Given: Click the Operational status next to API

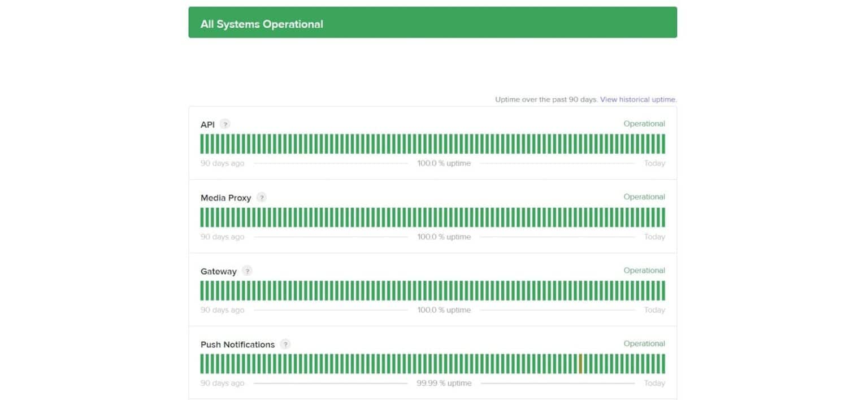Looking at the screenshot, I should [x=644, y=123].
